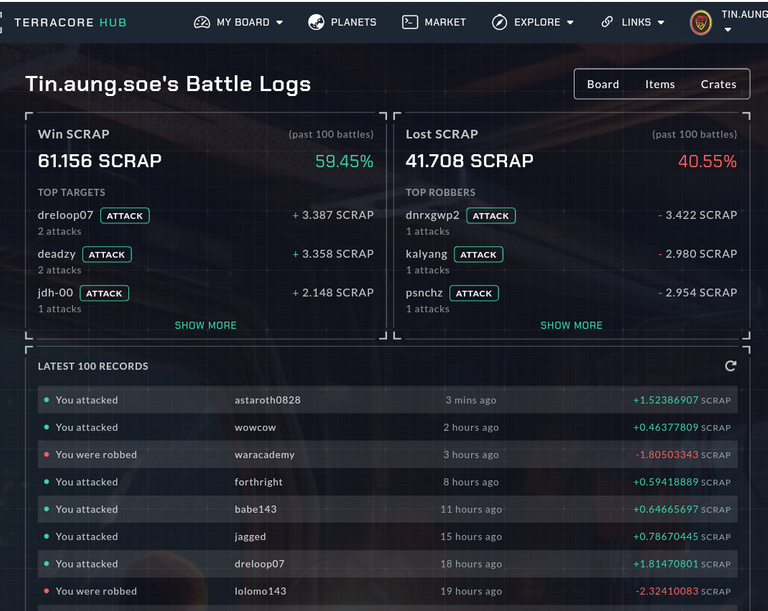This screenshot has height=611, width=768.
Task: Go to the Terracore Hub logo home
Action: 70,23
